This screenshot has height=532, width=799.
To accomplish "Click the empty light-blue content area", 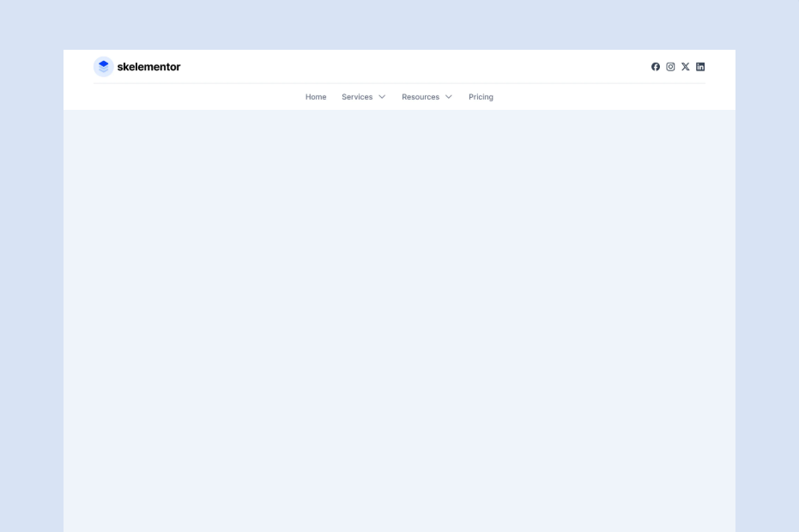I will tap(399, 317).
